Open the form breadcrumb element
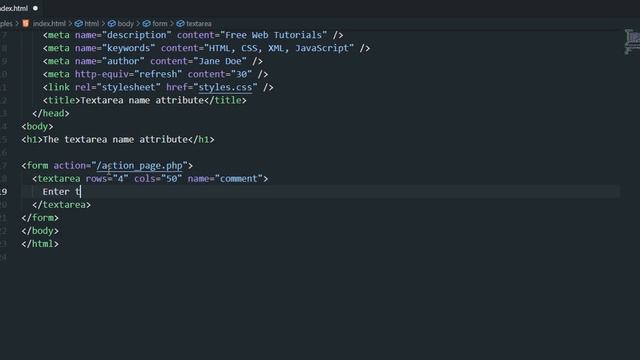 160,24
